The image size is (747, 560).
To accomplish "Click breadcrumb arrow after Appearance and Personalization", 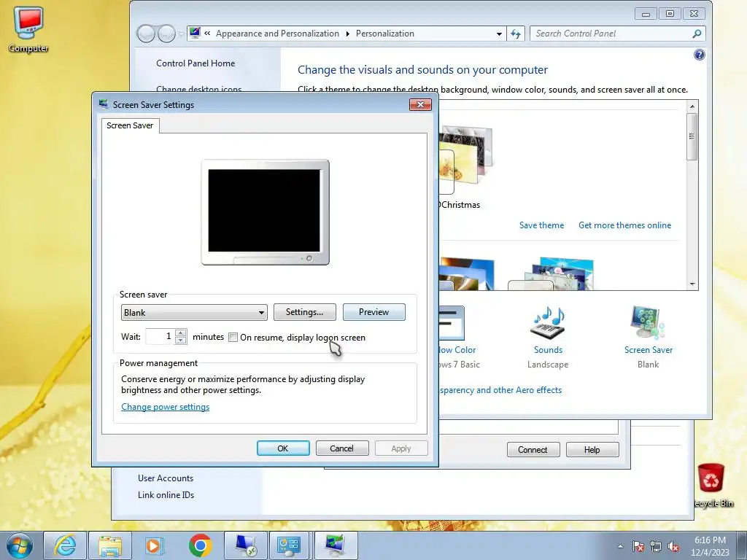I will [347, 34].
